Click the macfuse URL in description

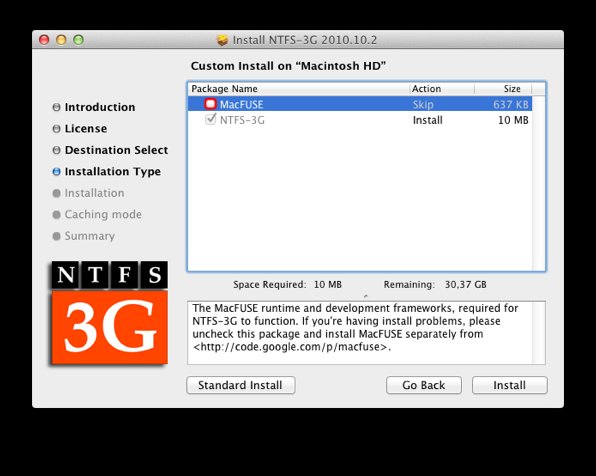click(292, 347)
